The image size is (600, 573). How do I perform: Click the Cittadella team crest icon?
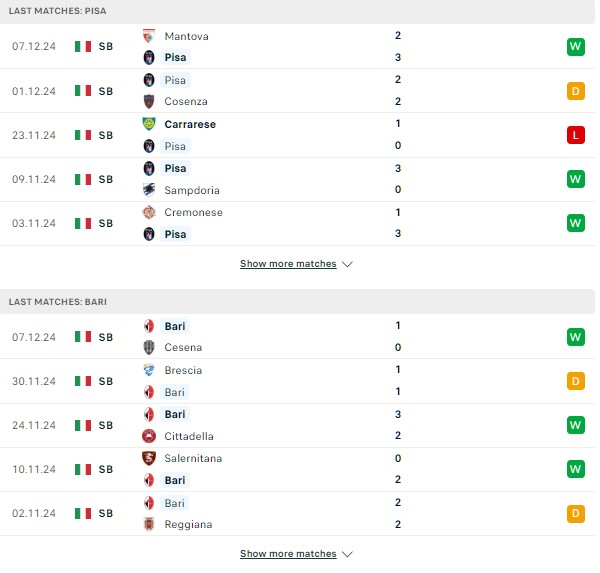click(x=149, y=436)
